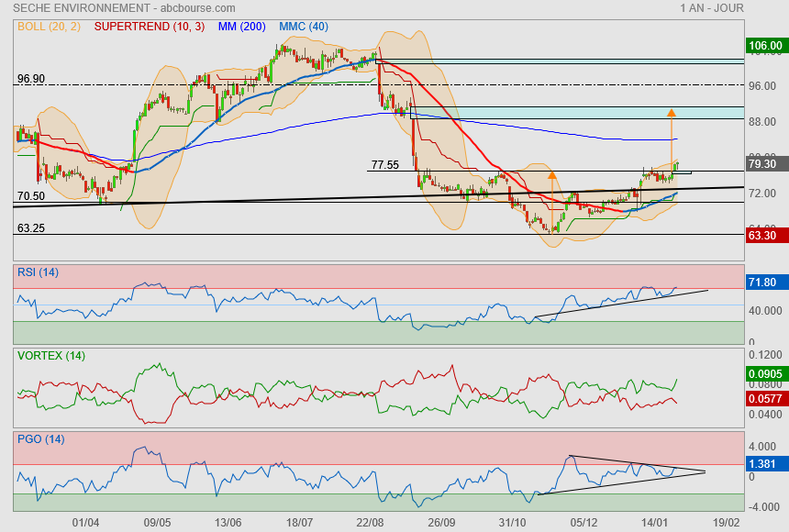Click the orange up arrow below 77.55
The image size is (789, 532).
tap(551, 174)
